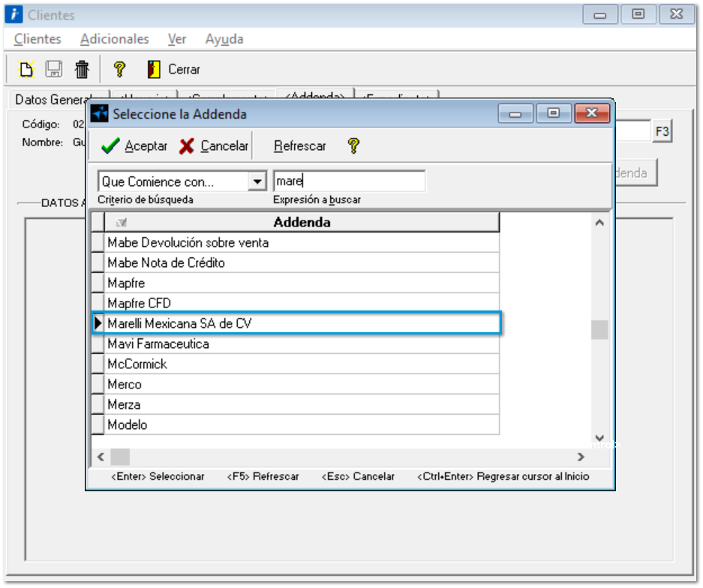
Task: Click the Delete trash can icon
Action: tap(82, 70)
